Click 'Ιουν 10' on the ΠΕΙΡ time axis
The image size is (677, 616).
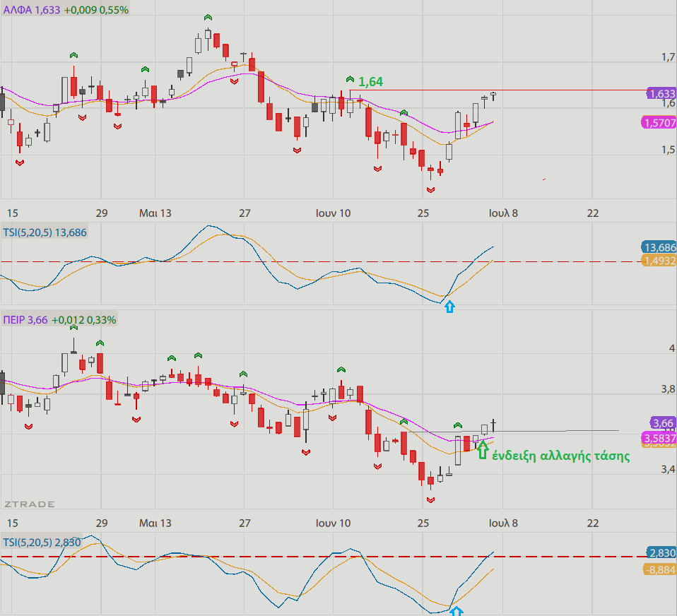pyautogui.click(x=333, y=523)
